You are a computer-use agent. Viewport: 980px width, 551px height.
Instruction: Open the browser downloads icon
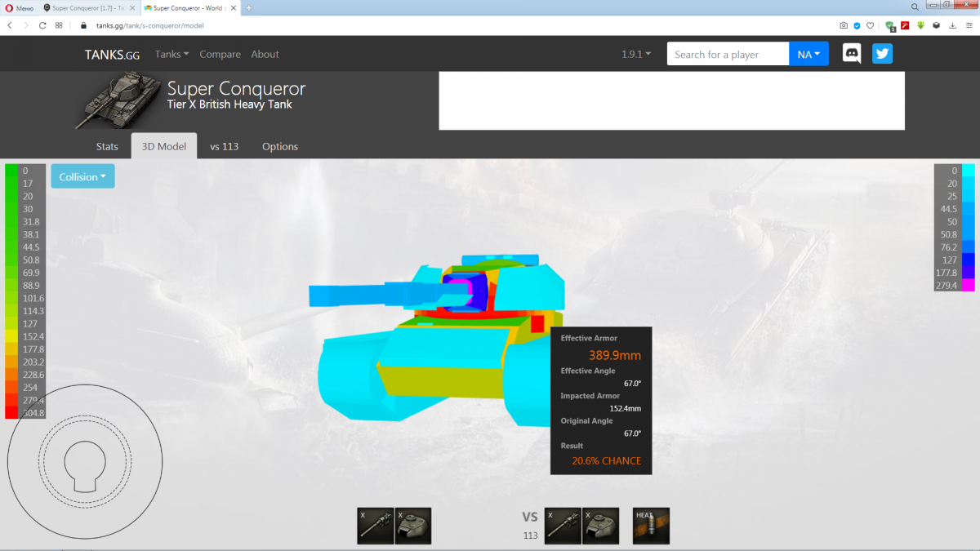952,25
